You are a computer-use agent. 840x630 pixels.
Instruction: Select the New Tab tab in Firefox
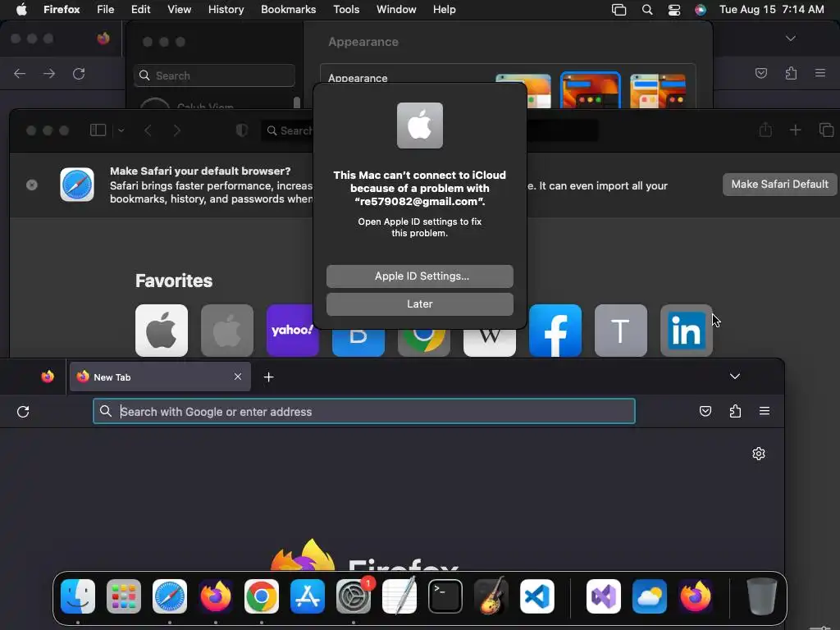(160, 377)
